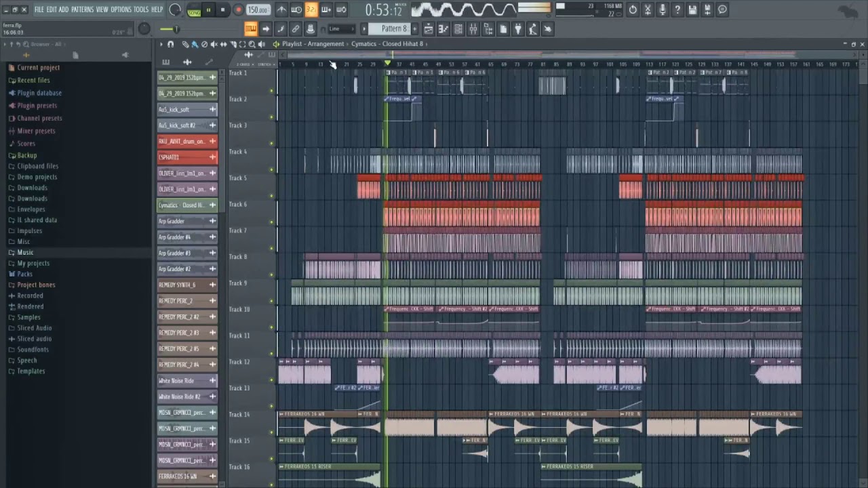Open project info speech bubble icon

[x=722, y=9]
